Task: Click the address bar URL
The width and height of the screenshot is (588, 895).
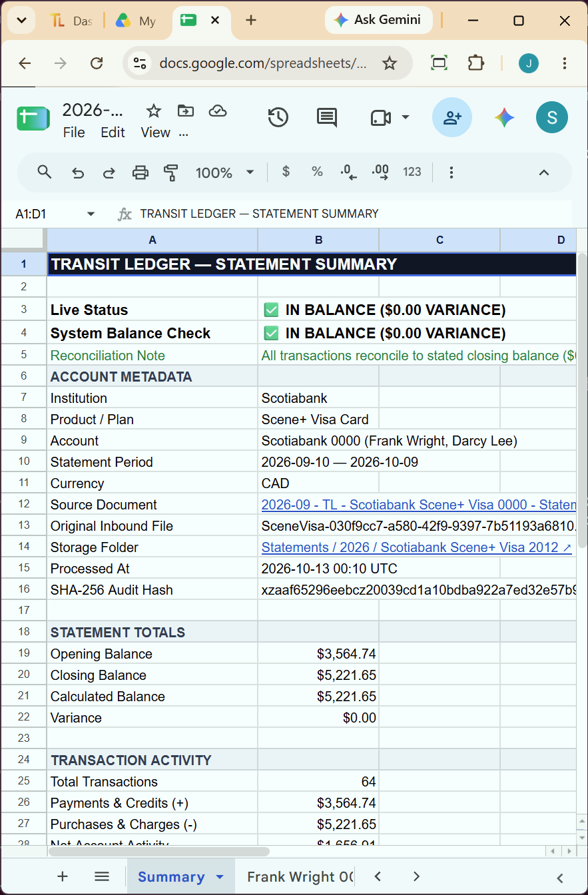Action: pyautogui.click(x=263, y=63)
